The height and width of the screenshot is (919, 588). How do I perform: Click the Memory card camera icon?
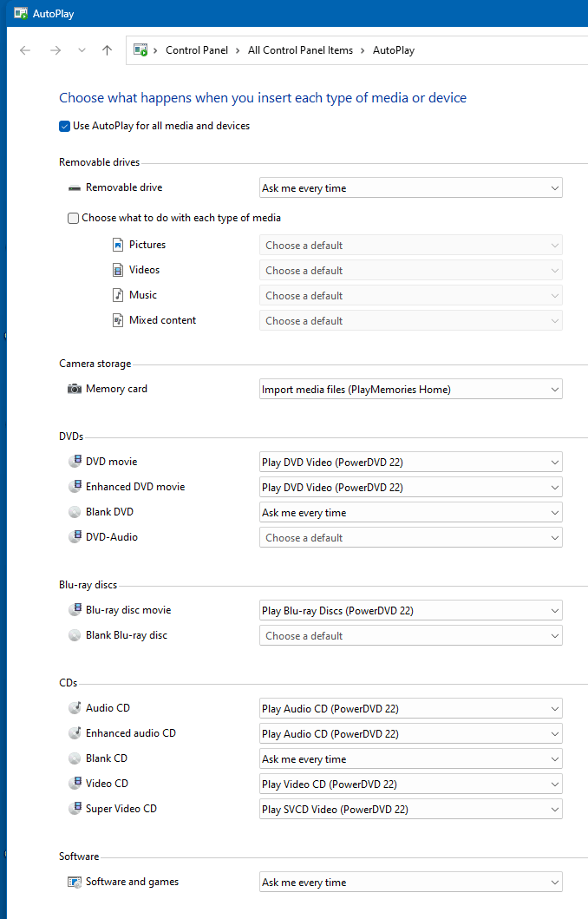[x=75, y=389]
